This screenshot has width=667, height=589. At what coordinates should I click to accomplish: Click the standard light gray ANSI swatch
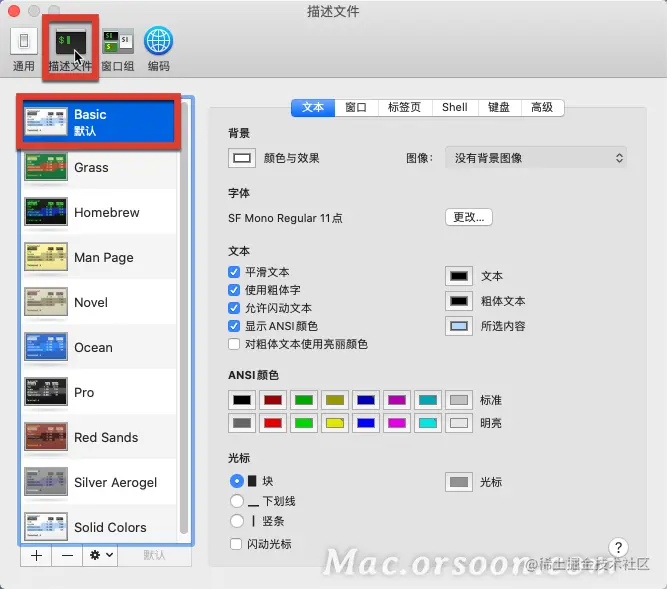[459, 400]
